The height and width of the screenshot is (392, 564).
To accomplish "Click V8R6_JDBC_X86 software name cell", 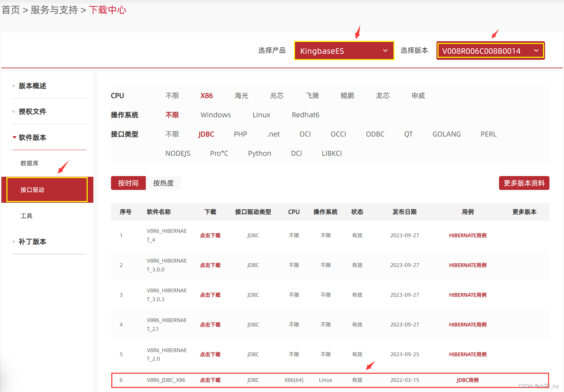I will 166,380.
